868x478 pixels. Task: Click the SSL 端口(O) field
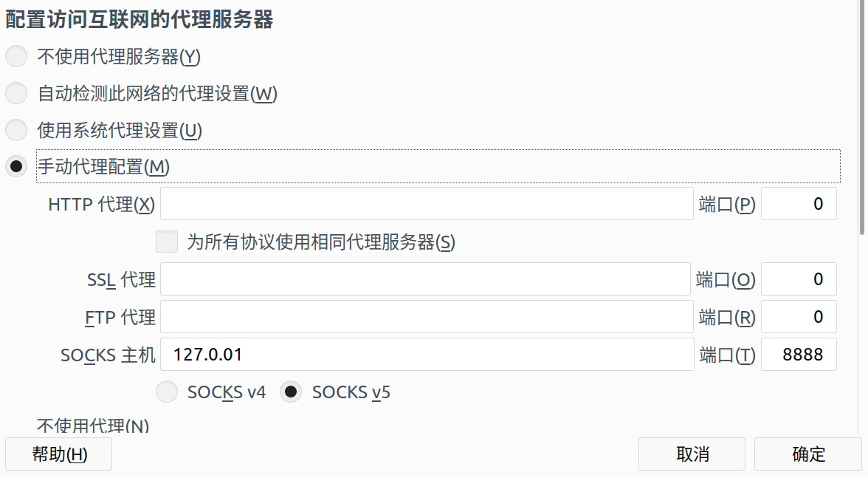coord(798,279)
